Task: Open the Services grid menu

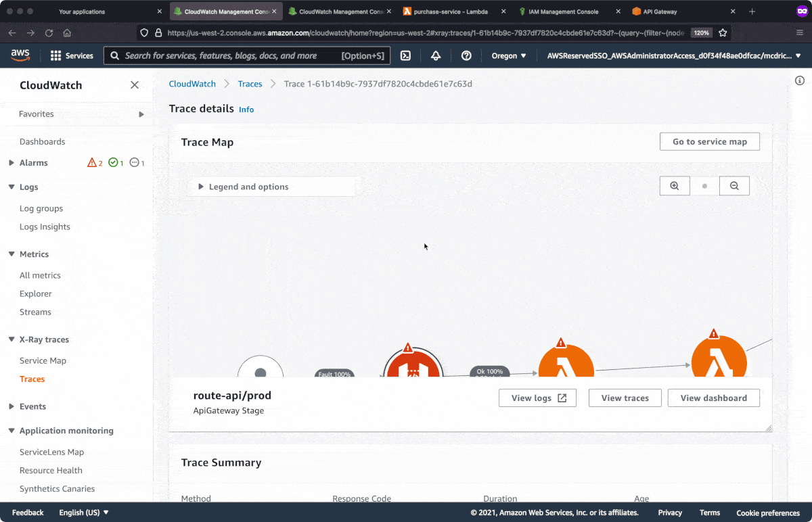Action: (72, 55)
